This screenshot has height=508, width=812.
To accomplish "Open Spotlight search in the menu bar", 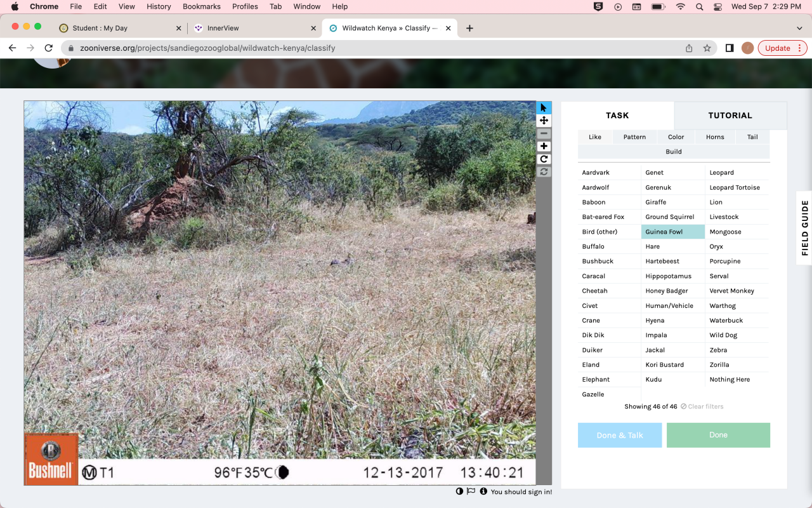I will pyautogui.click(x=700, y=6).
